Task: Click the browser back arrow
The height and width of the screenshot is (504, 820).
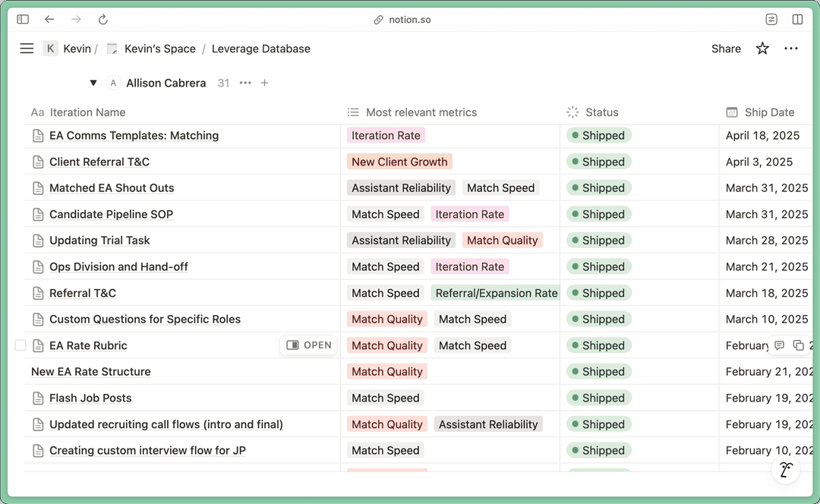Action: coord(49,20)
